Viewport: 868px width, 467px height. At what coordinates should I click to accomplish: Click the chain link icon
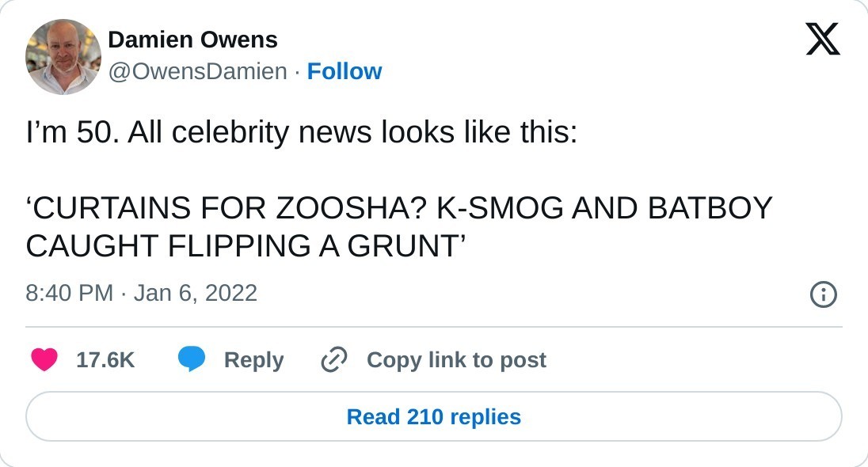click(x=334, y=360)
